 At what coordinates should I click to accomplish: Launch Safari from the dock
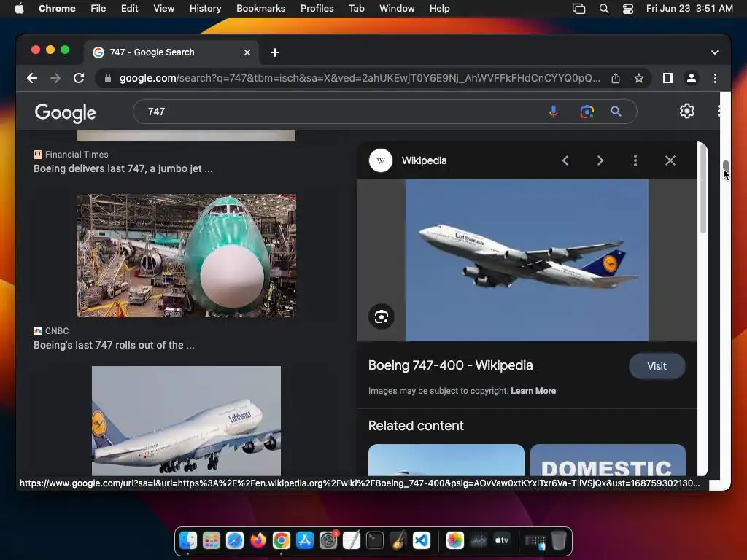click(234, 540)
